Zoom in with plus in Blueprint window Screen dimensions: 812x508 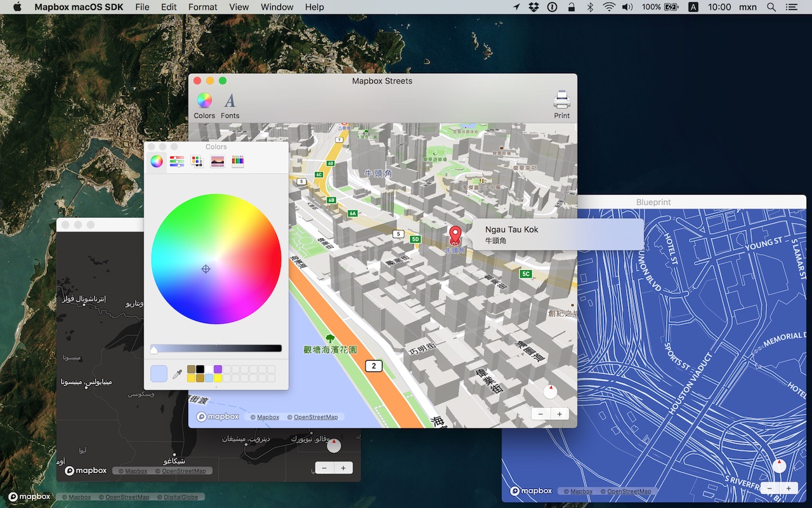point(789,488)
